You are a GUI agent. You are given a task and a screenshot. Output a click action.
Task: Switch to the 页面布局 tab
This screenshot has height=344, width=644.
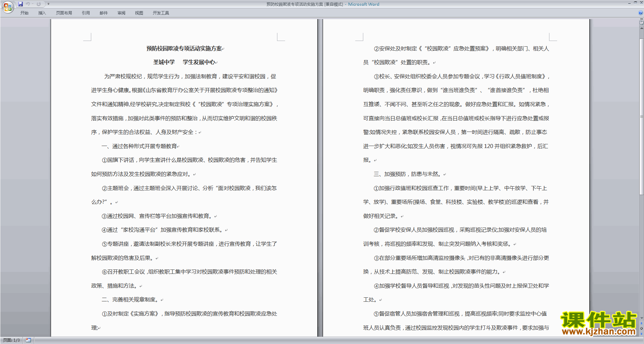coord(64,13)
